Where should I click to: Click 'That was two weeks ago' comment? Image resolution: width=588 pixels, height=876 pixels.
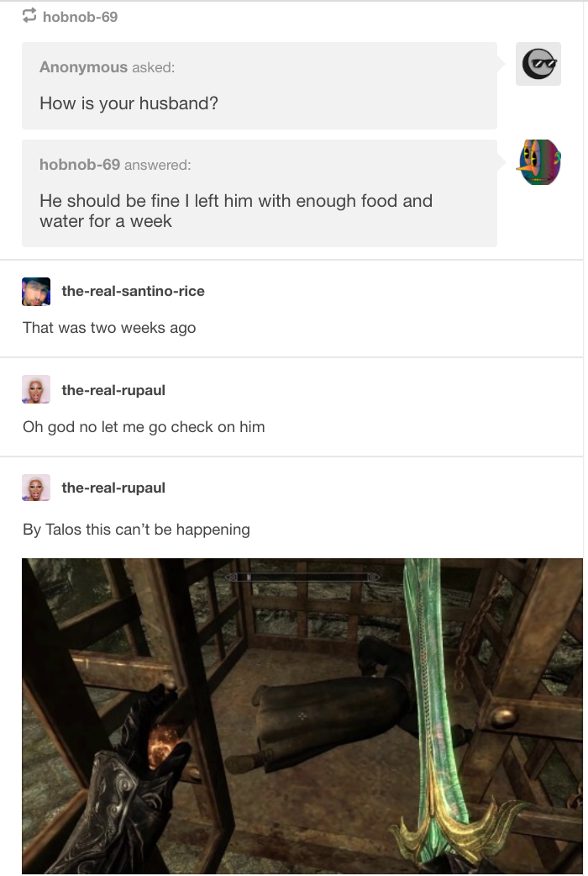[x=109, y=327]
